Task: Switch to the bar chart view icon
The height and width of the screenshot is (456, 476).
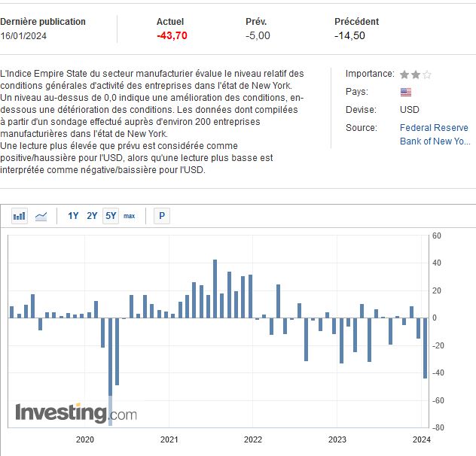Action: (x=20, y=216)
